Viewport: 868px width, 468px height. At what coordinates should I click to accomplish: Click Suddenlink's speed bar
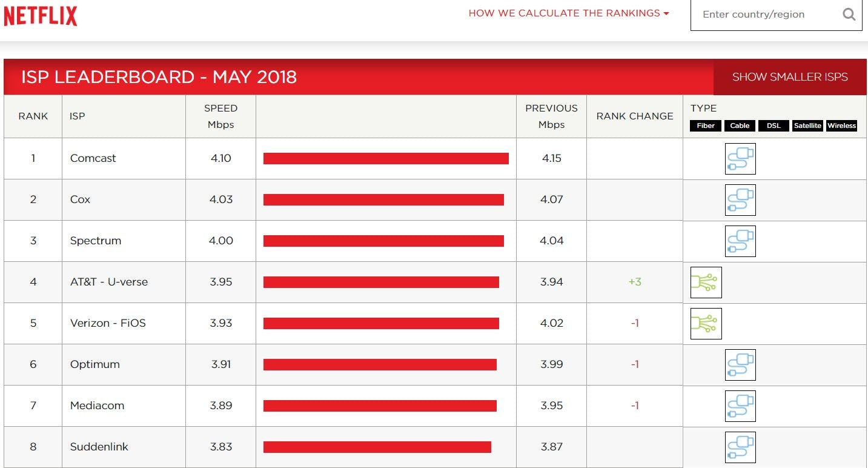(377, 447)
